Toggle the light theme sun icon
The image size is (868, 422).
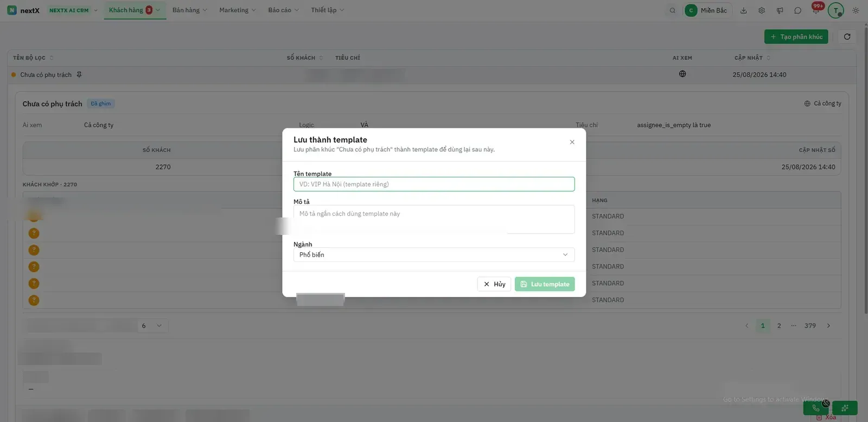point(856,10)
